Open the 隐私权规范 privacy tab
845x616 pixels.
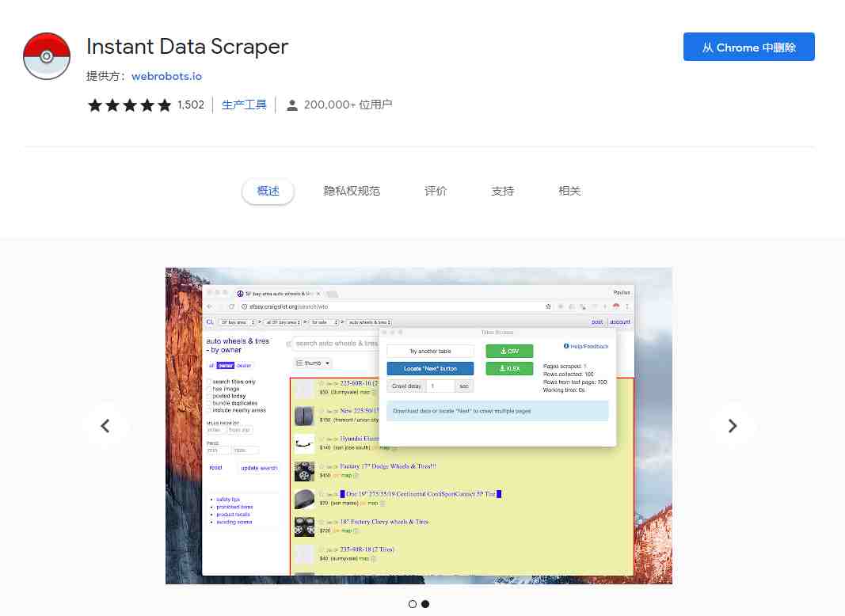point(352,191)
